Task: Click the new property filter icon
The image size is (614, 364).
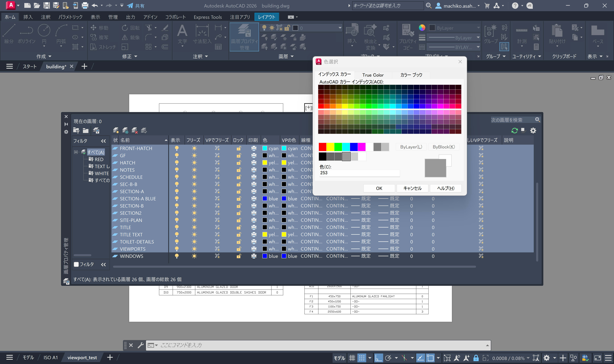Action: click(76, 130)
